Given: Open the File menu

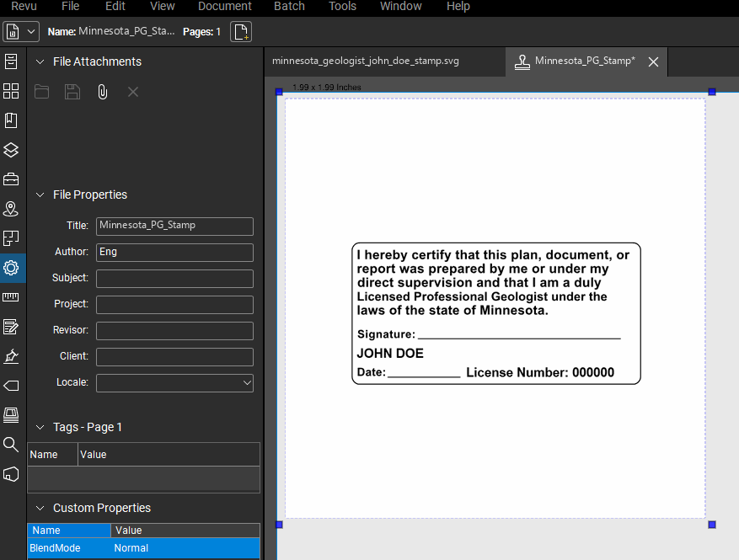Looking at the screenshot, I should pos(71,6).
